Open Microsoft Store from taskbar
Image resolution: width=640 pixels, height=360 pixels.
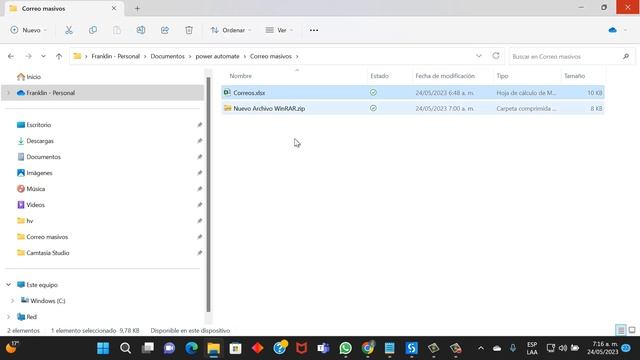[236, 348]
